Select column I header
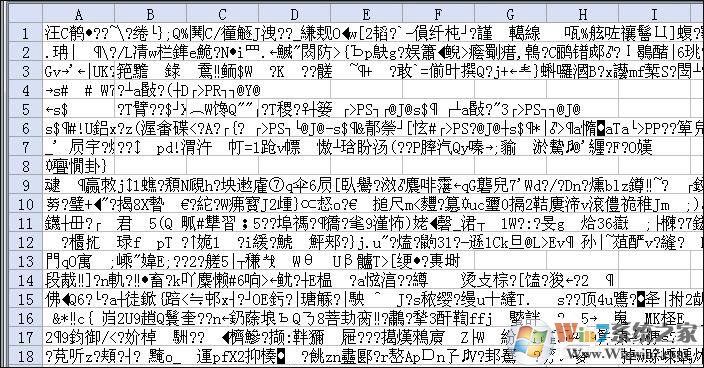This screenshot has width=704, height=368. point(654,14)
